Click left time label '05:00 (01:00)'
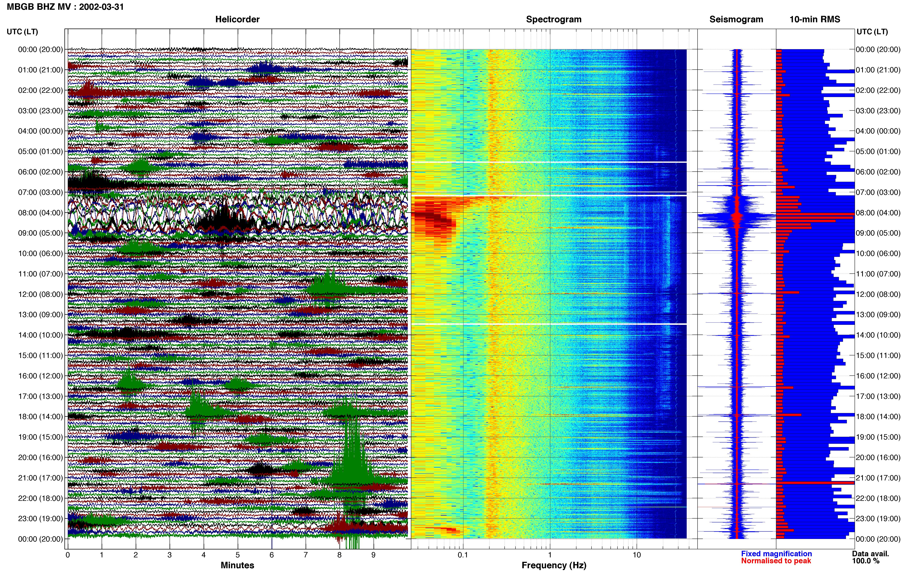Screen dimensions: 924x578 coord(41,151)
